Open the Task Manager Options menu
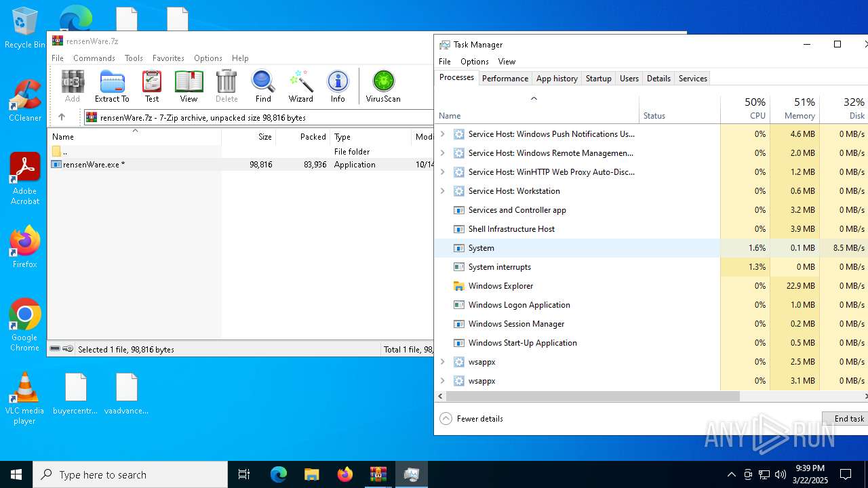 point(475,62)
